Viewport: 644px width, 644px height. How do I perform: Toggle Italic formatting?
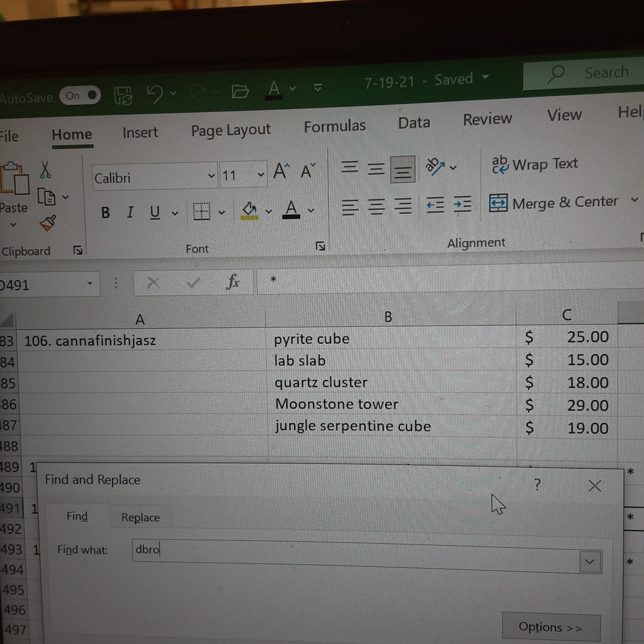pos(130,213)
